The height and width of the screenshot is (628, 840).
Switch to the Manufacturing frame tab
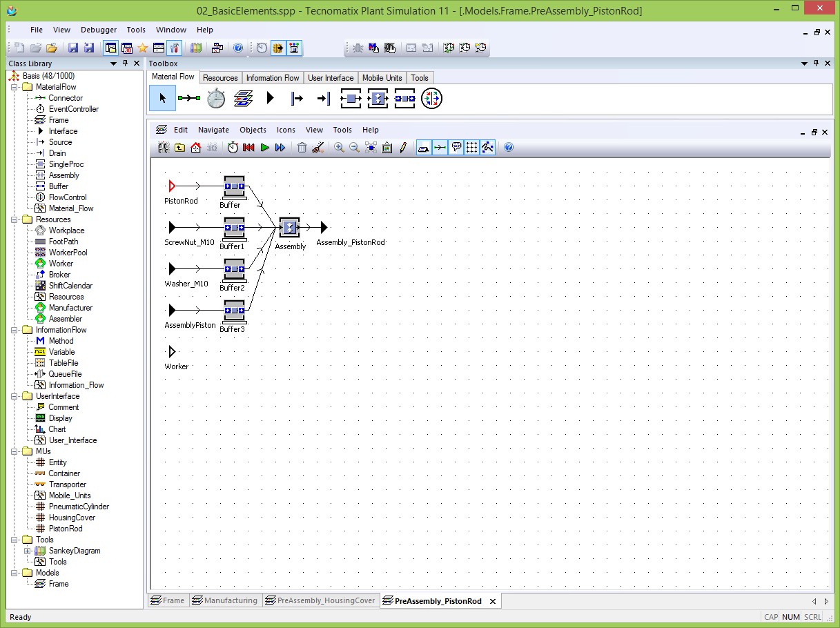pyautogui.click(x=225, y=600)
